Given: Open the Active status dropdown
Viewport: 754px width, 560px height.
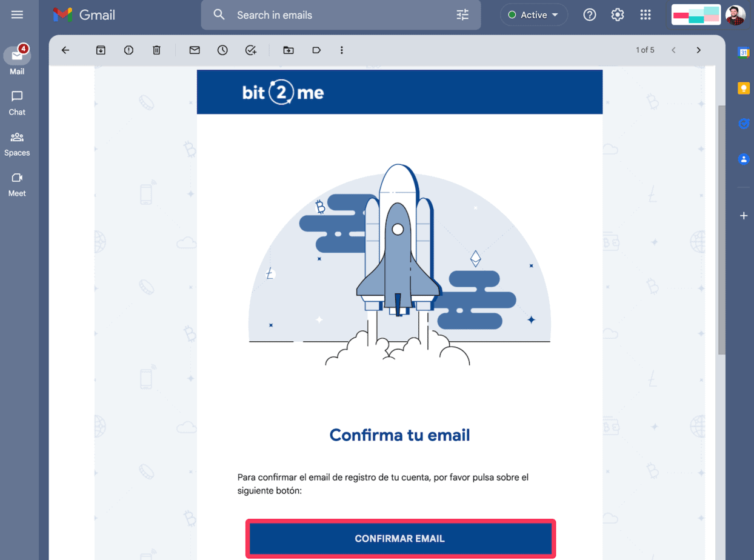Looking at the screenshot, I should pos(533,15).
